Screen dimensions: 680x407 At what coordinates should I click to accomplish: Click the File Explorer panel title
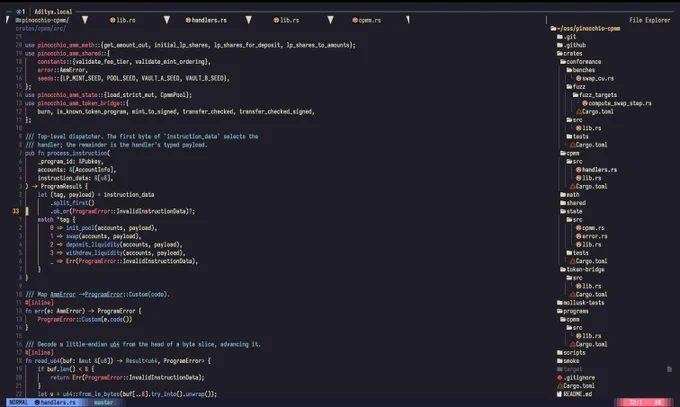tap(650, 20)
